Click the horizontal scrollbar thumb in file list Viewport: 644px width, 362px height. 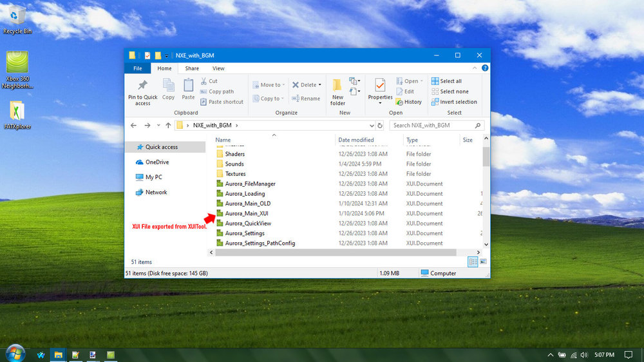(x=336, y=252)
